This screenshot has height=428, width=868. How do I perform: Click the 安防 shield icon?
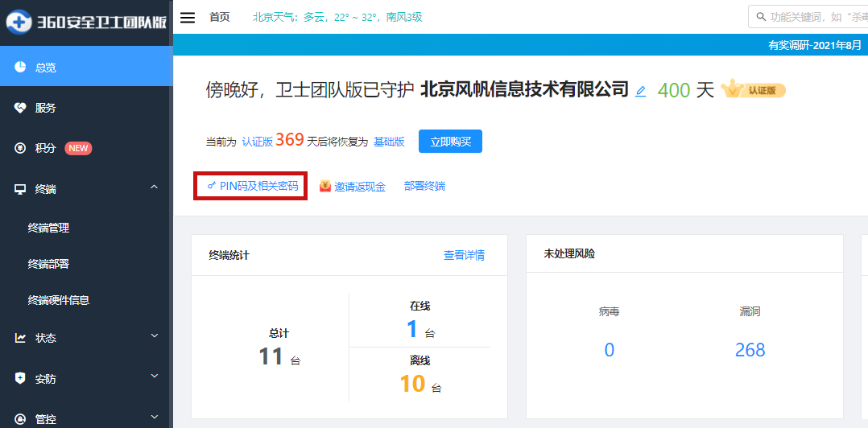pos(20,379)
